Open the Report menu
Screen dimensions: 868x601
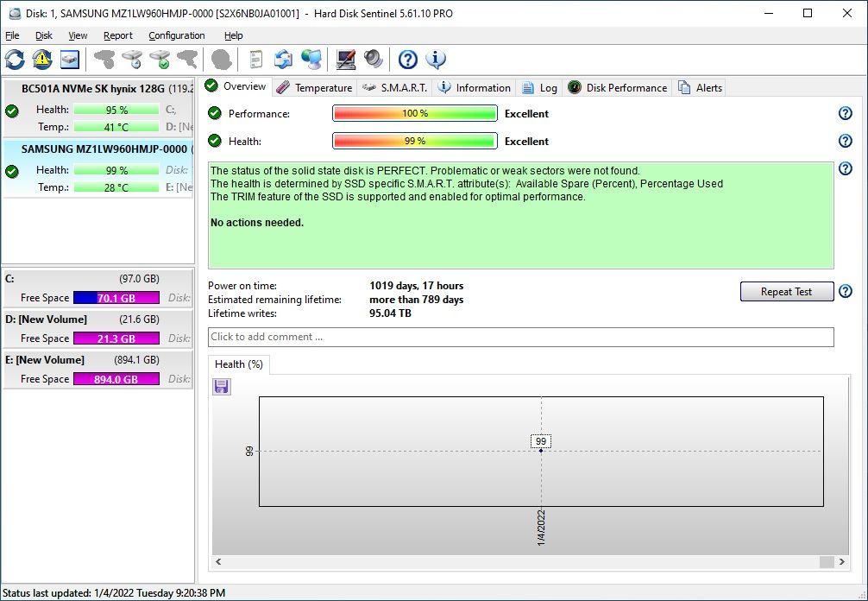pyautogui.click(x=118, y=35)
